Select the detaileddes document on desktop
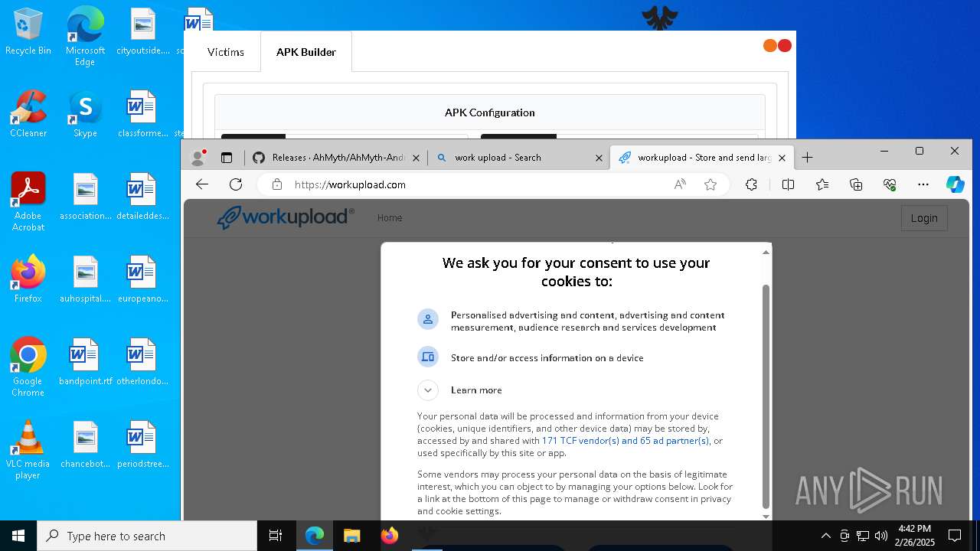 point(142,197)
